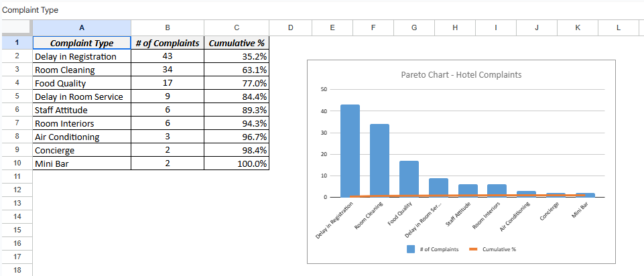Select column D header

(290, 27)
